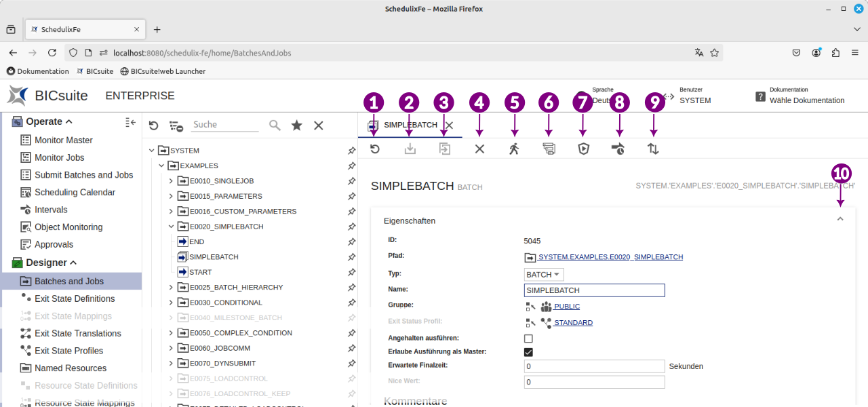Click the refresh icon in the editor toolbar
The image size is (868, 407).
(374, 149)
